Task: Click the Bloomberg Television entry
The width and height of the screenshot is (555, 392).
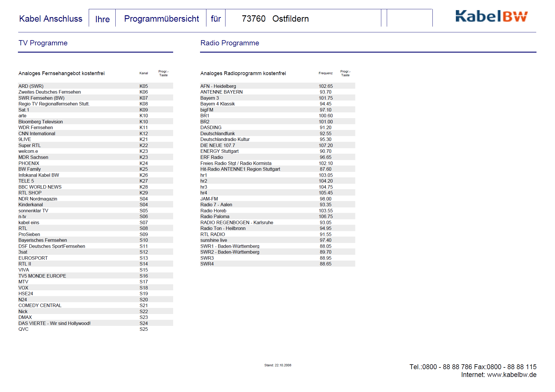Action: (x=40, y=122)
